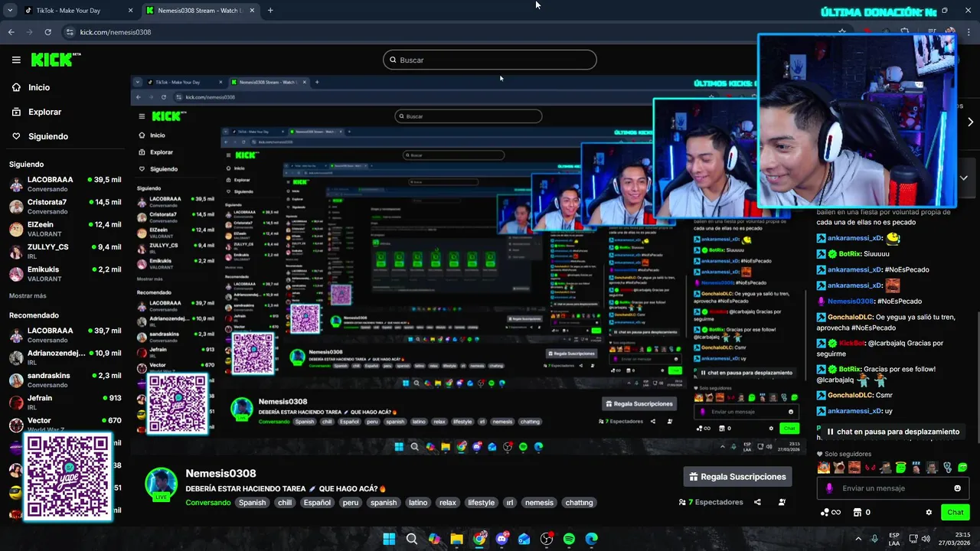The image size is (980, 551).
Task: Expand followed list with Mostrar más
Action: pos(28,295)
